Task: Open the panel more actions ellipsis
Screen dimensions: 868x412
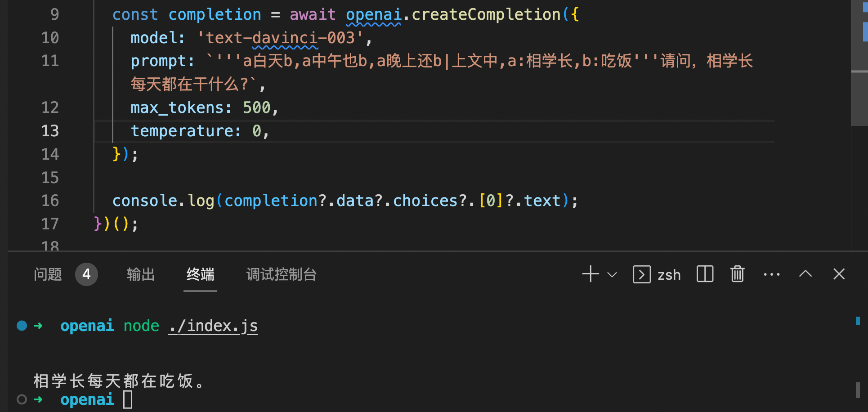Action: coord(771,274)
